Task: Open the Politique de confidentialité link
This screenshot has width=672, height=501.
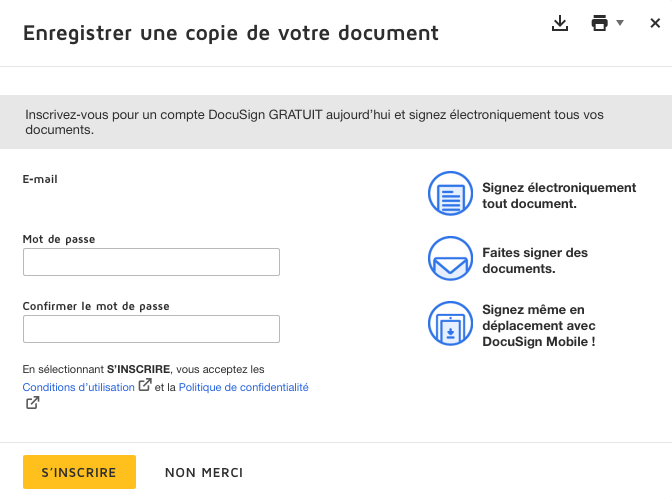Action: (243, 387)
